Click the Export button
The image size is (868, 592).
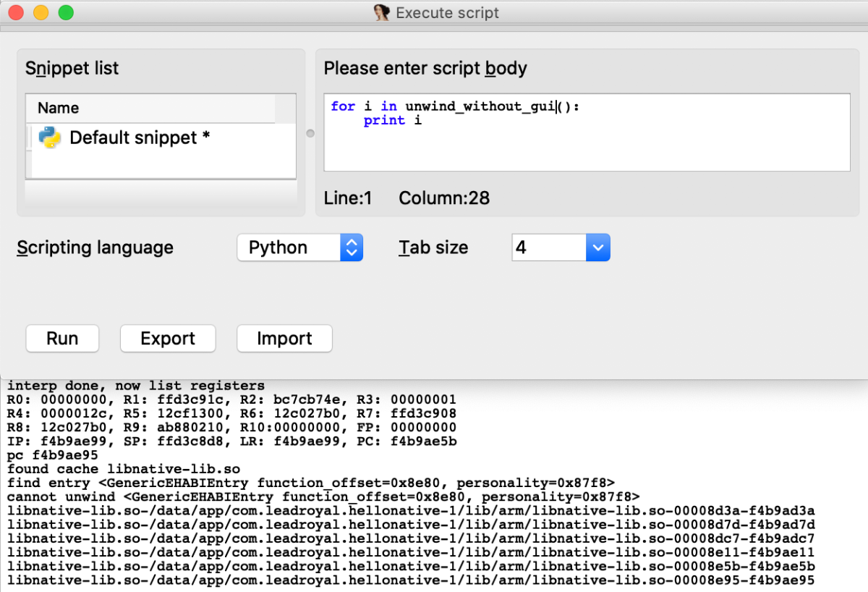tap(168, 339)
